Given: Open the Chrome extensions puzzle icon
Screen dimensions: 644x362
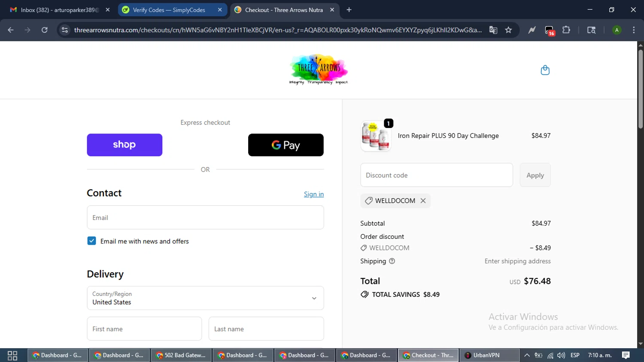Looking at the screenshot, I should [x=566, y=30].
